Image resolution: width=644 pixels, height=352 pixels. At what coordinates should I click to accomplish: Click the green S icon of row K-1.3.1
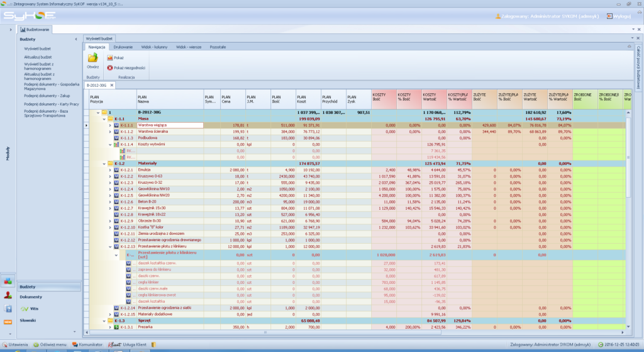116,327
